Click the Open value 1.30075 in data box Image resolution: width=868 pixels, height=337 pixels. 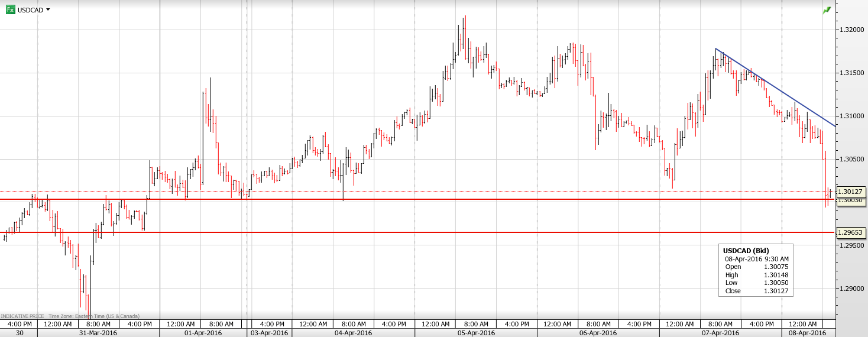tap(776, 267)
